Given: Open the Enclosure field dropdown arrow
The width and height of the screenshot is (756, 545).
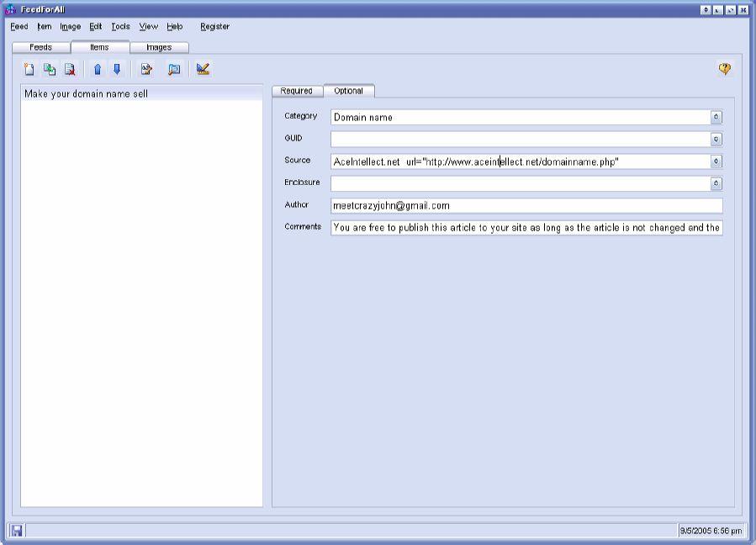Looking at the screenshot, I should pos(716,183).
